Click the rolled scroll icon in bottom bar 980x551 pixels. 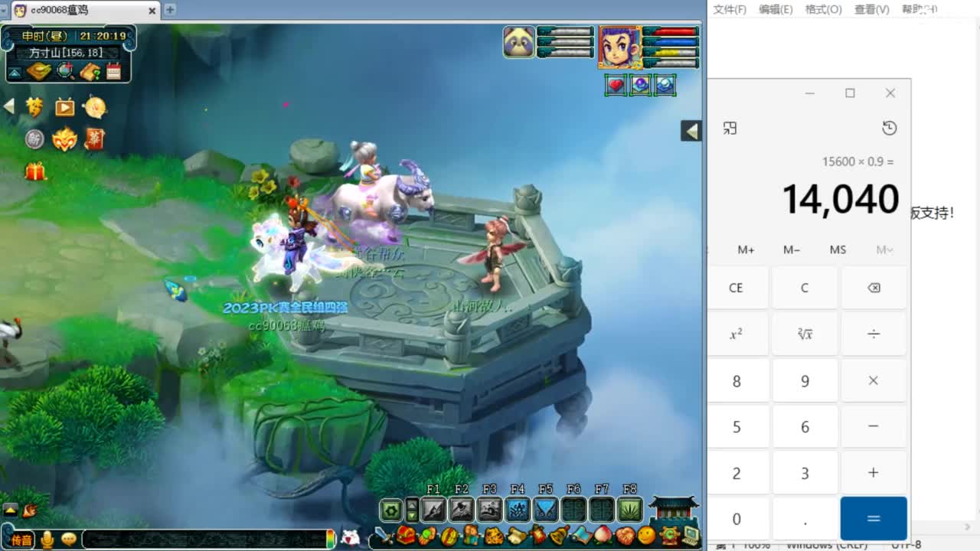(516, 536)
